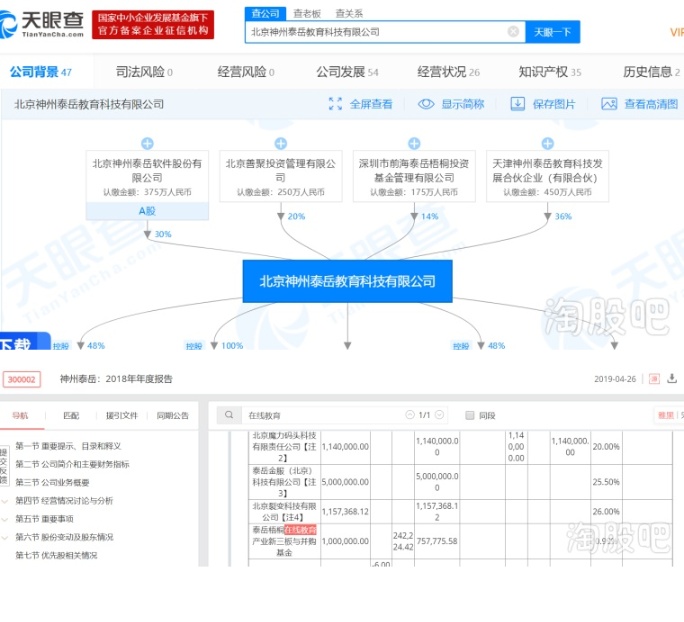Open 第三节 公司业务概要

[52, 482]
